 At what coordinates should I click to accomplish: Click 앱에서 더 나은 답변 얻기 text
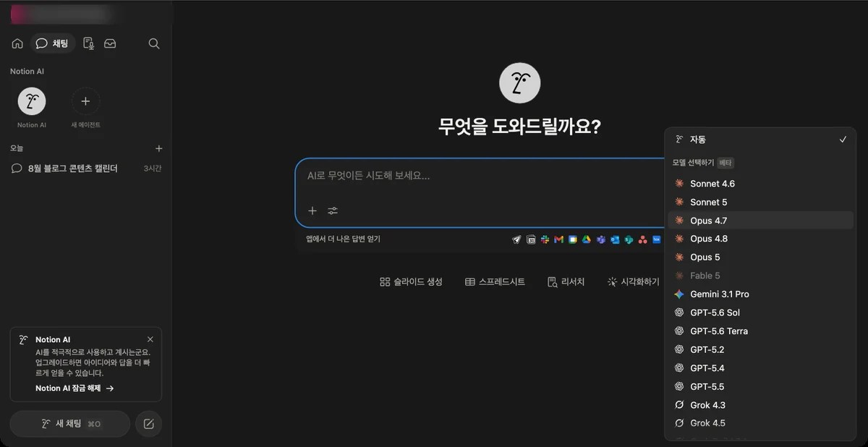click(x=343, y=239)
